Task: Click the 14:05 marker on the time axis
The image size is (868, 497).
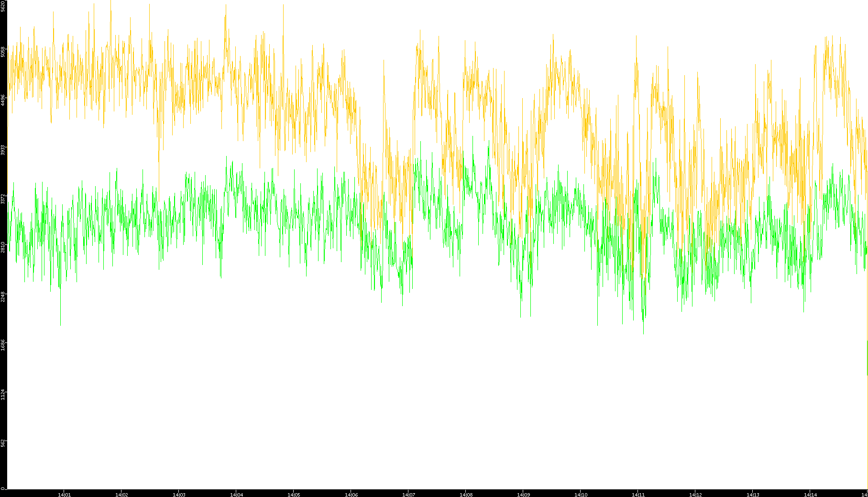Action: point(294,495)
